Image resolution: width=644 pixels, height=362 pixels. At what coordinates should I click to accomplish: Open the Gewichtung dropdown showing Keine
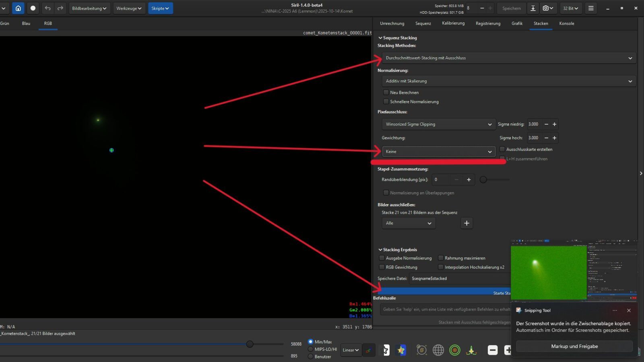[x=438, y=152]
